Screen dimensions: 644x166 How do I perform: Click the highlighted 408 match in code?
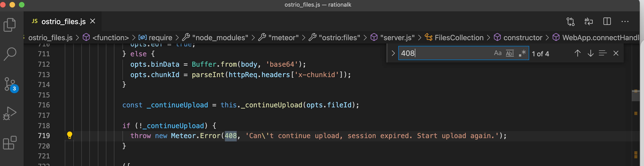[x=231, y=136]
